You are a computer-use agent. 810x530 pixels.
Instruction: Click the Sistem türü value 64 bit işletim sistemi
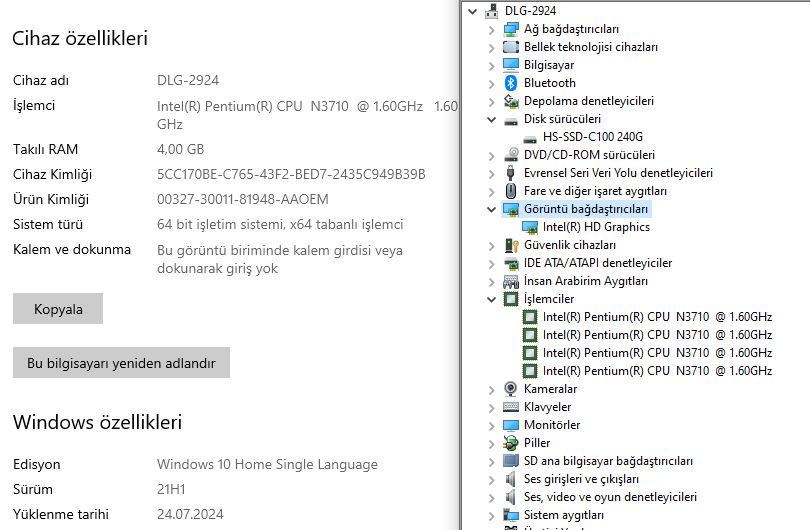coord(280,225)
